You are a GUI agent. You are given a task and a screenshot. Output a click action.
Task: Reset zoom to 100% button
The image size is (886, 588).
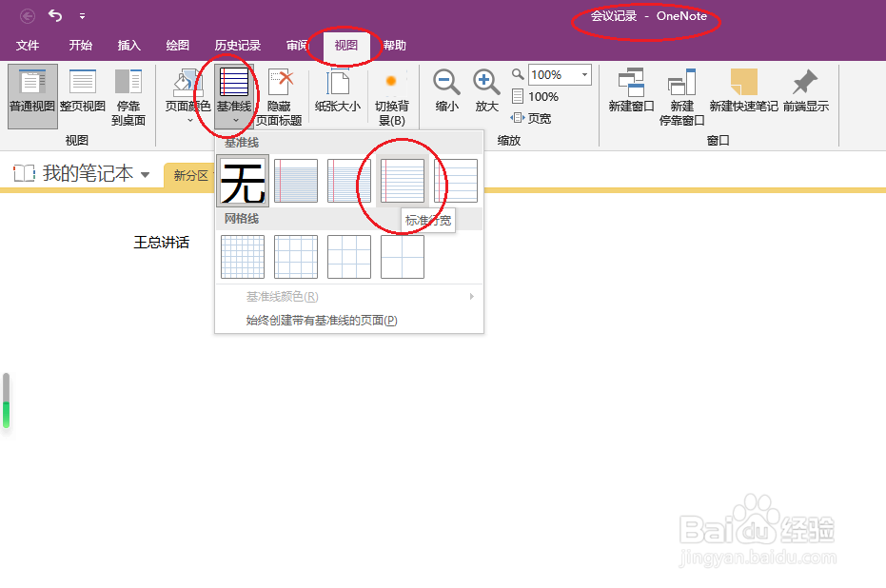tap(535, 97)
